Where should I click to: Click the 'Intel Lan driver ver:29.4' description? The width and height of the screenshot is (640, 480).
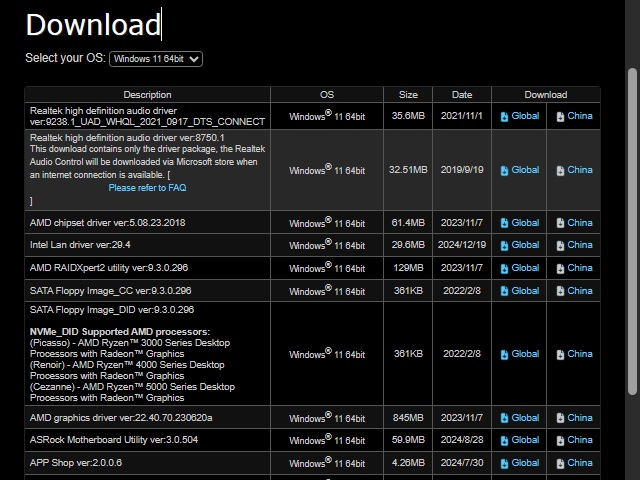tap(80, 245)
